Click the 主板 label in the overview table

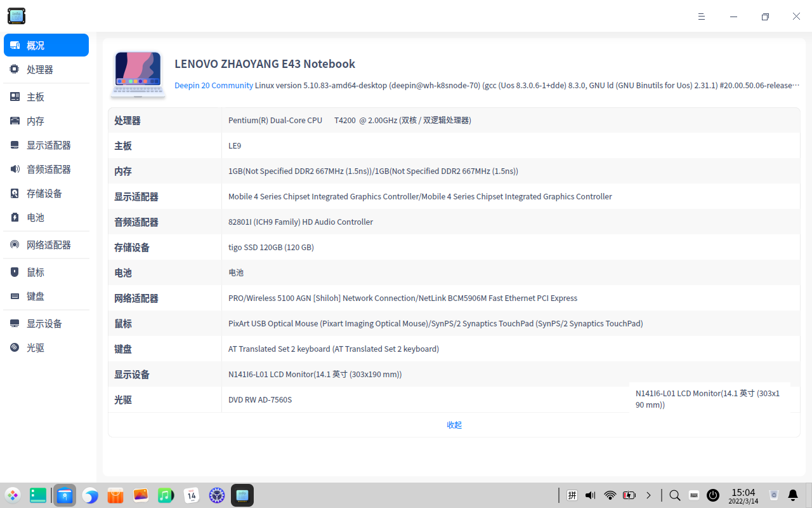click(x=123, y=145)
